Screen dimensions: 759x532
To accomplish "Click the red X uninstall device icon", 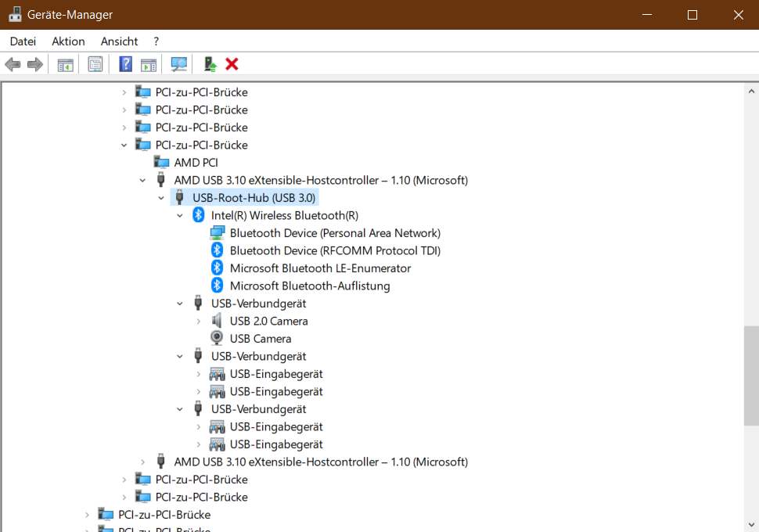I will [x=232, y=64].
